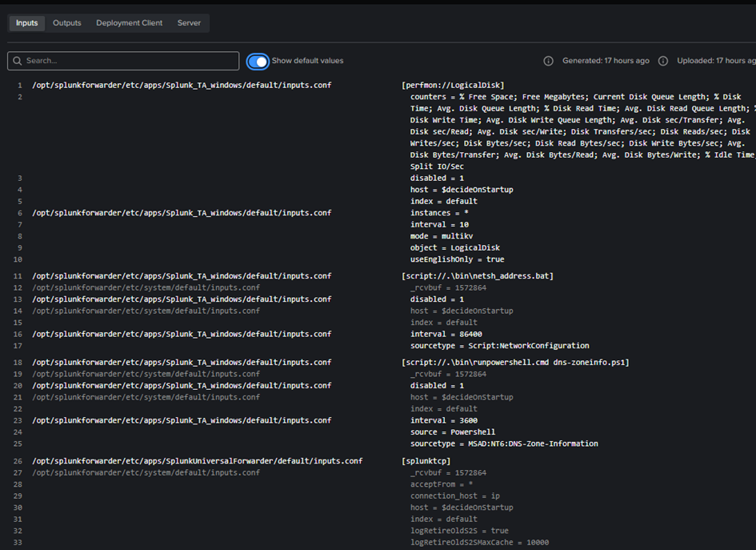Click the "interval = 86400" setting line

click(446, 334)
